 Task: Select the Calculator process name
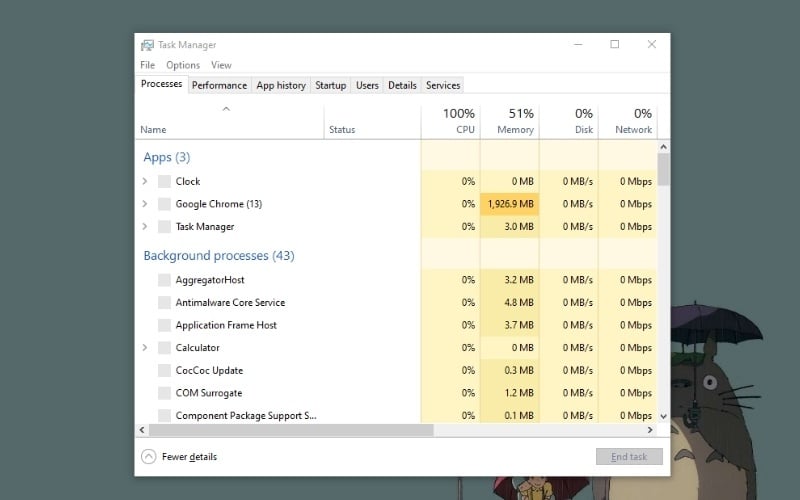coord(197,347)
